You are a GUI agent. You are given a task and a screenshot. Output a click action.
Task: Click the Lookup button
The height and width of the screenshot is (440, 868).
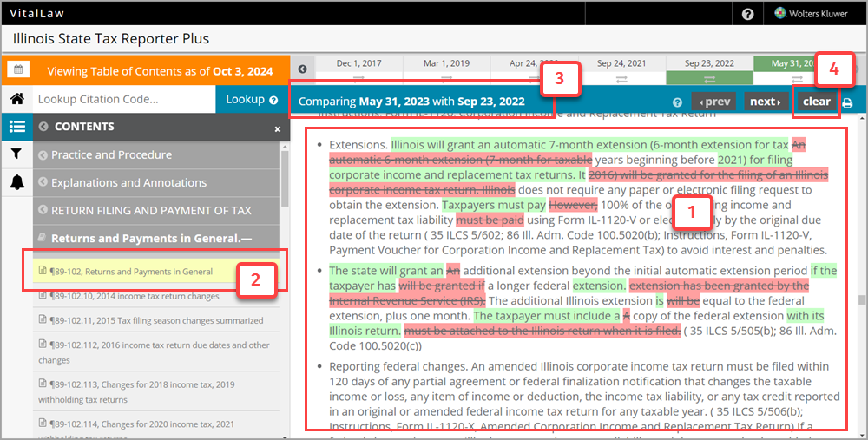pyautogui.click(x=252, y=100)
